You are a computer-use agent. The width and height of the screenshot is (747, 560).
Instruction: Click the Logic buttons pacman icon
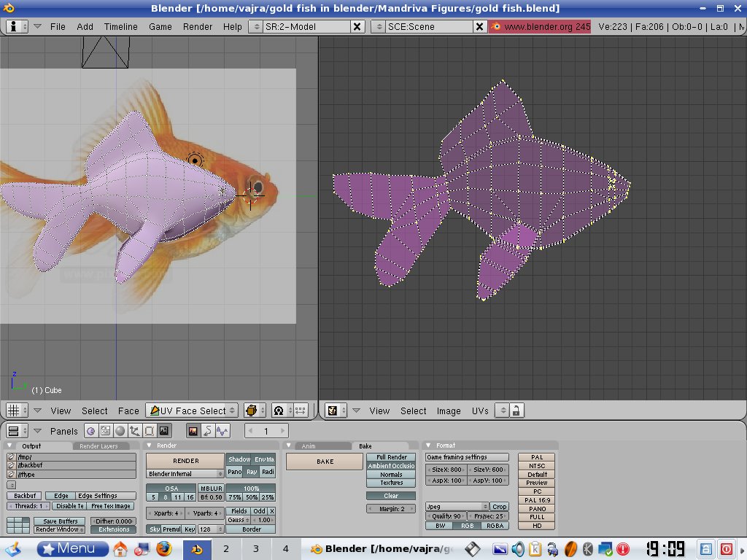[x=90, y=430]
